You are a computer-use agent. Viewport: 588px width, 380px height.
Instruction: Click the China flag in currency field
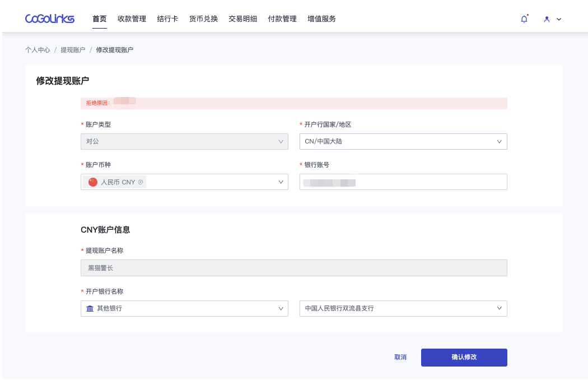(93, 182)
